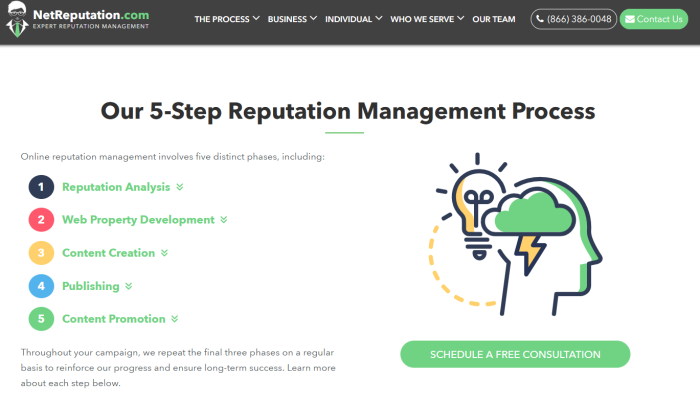Click the number 2 red circle

(41, 220)
